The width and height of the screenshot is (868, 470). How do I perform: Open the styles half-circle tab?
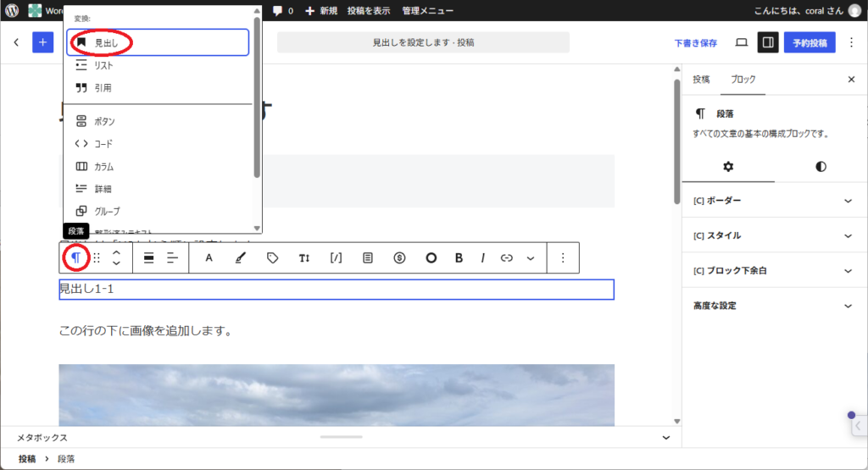821,167
